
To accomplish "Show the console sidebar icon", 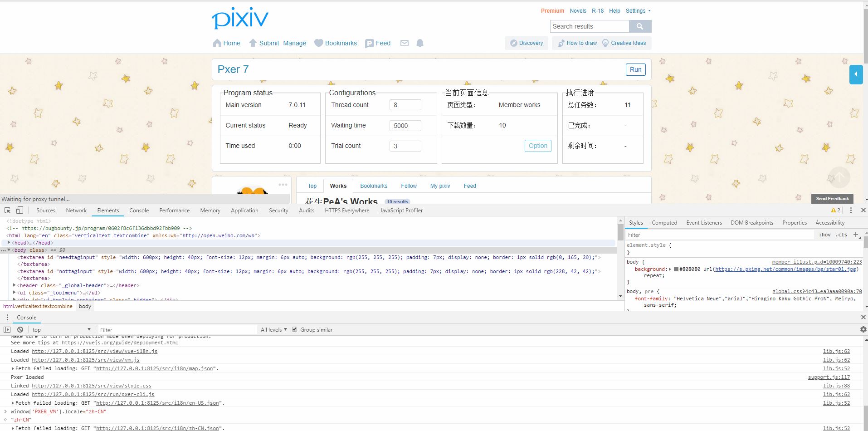I will [7, 329].
